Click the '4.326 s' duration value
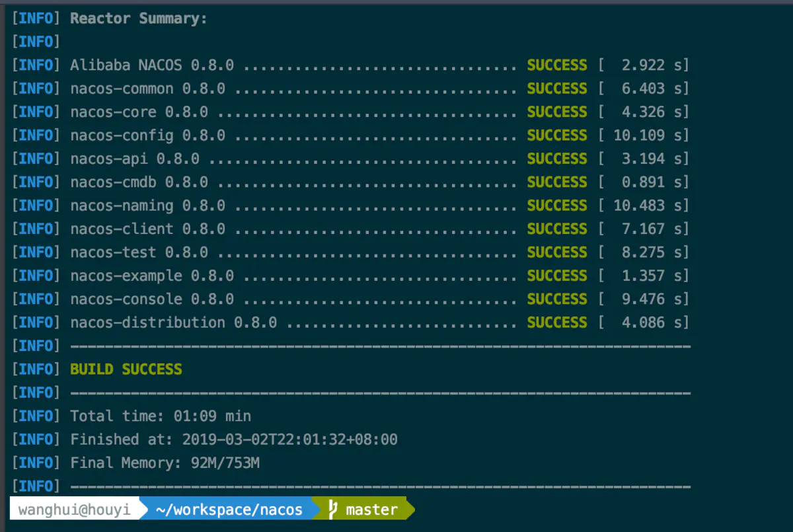The image size is (793, 532). (x=651, y=112)
